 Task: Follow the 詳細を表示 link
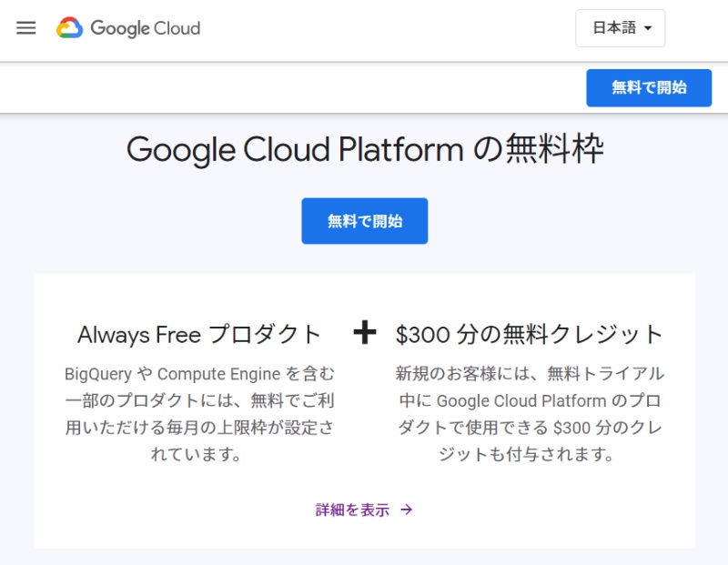(352, 510)
